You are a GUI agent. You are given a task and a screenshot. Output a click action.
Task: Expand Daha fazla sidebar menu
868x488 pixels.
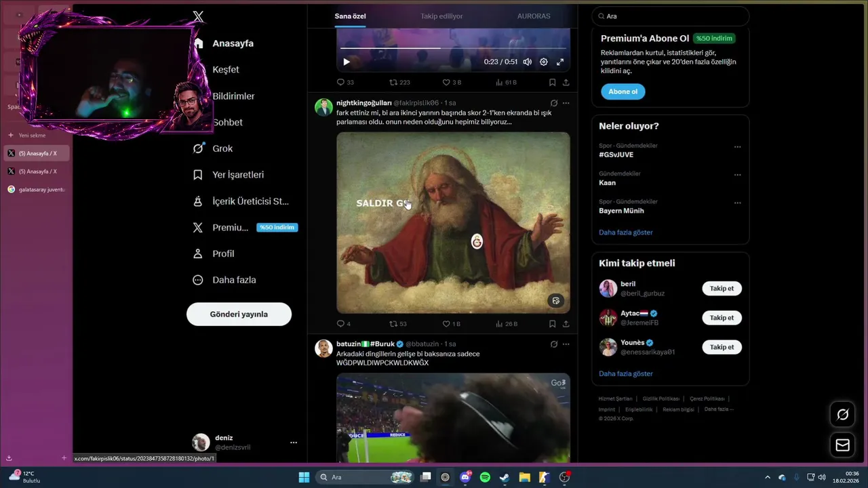pyautogui.click(x=224, y=280)
